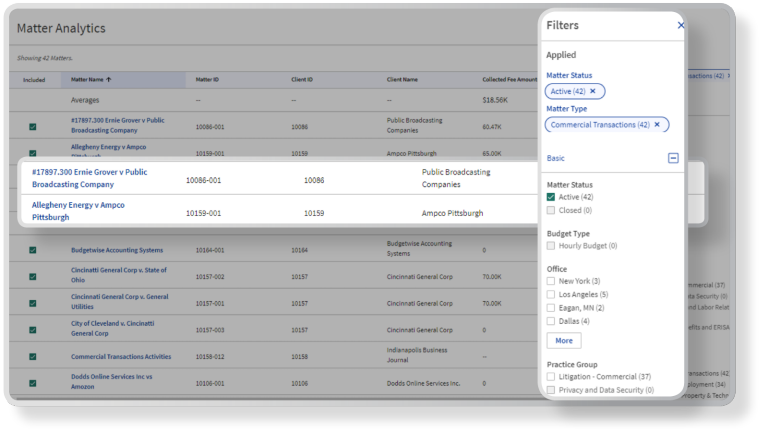This screenshot has width=768, height=432.
Task: Remove the Active (42) applied filter chip
Action: [x=592, y=91]
